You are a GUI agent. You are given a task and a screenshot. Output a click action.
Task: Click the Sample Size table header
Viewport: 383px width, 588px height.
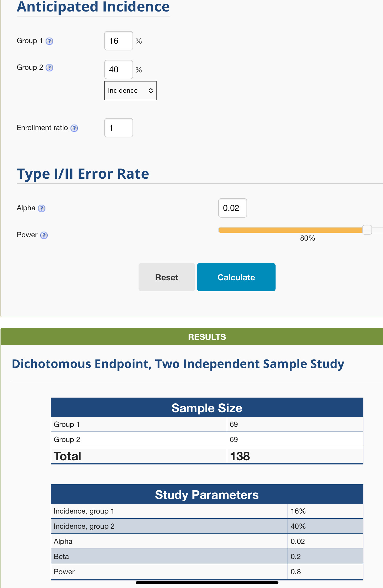(207, 407)
